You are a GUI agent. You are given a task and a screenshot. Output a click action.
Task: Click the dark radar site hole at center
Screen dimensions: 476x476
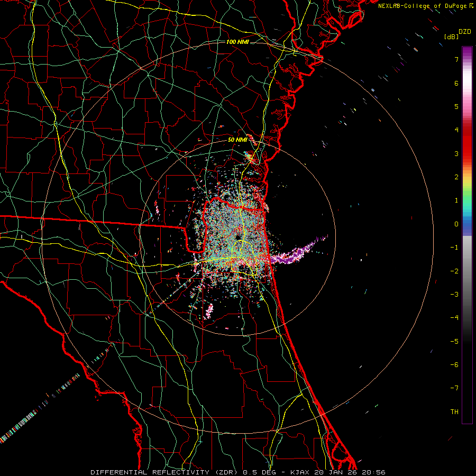pos(237,237)
